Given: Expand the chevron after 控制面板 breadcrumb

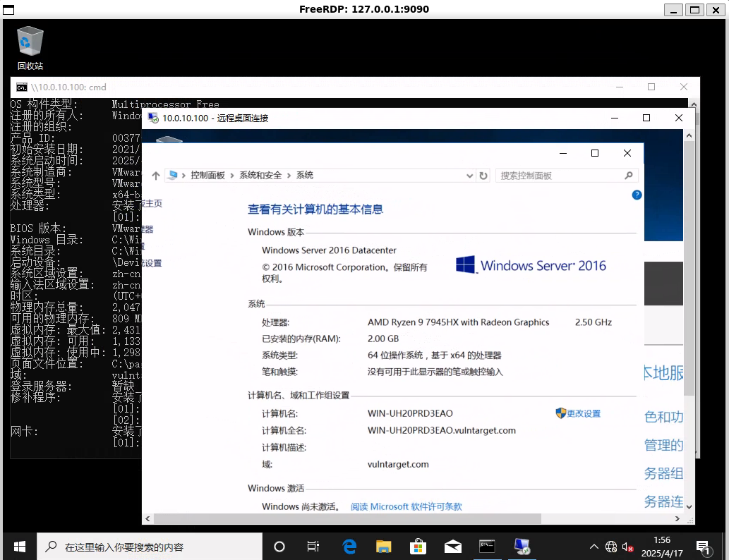Looking at the screenshot, I should click(232, 176).
